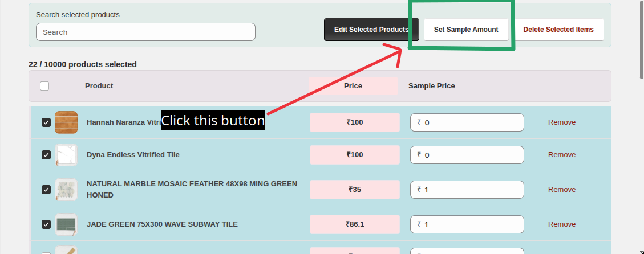This screenshot has width=644, height=254.
Task: Click the ₹35 price cell
Action: pyautogui.click(x=355, y=190)
